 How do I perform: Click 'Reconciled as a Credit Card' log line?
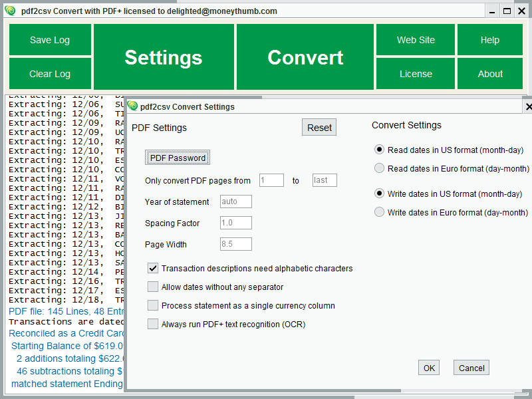[x=66, y=334]
